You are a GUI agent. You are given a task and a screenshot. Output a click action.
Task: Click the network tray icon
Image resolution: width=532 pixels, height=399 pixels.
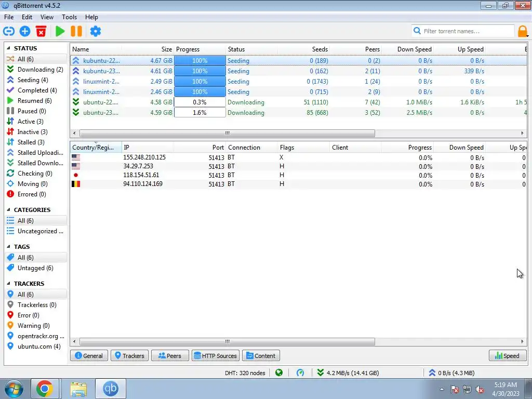click(467, 390)
